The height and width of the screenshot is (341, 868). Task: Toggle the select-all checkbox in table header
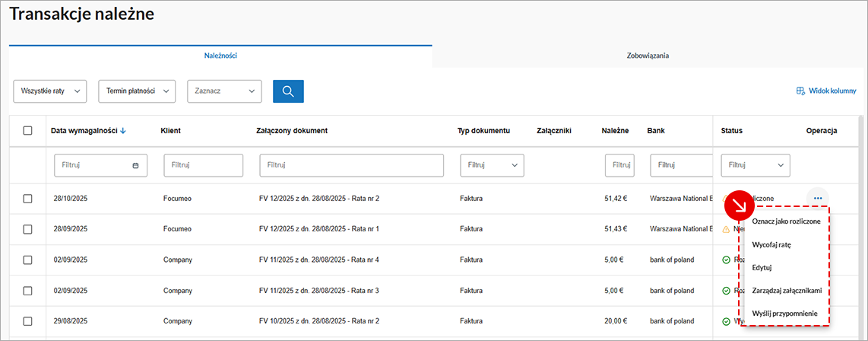coord(28,131)
